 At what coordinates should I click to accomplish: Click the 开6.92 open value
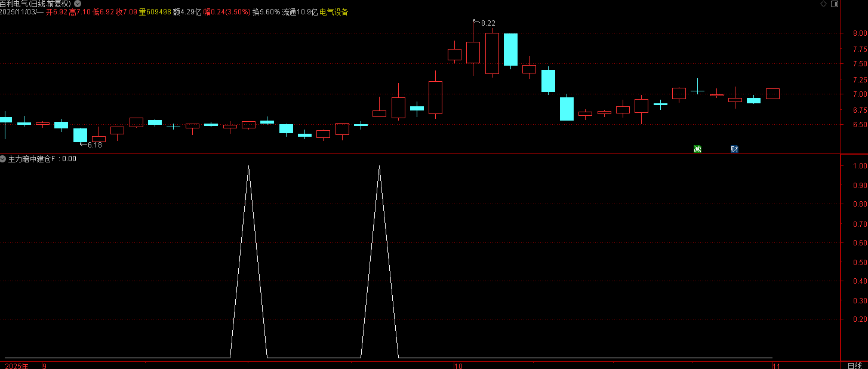click(x=57, y=12)
